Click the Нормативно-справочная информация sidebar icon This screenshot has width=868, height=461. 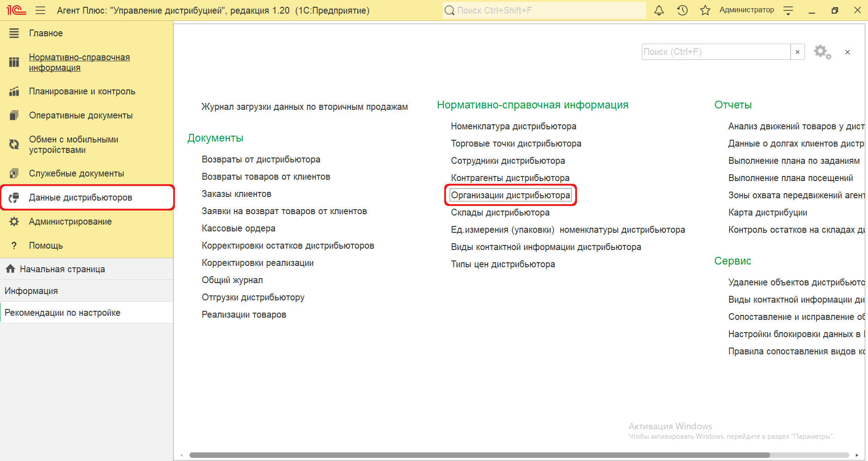click(14, 62)
